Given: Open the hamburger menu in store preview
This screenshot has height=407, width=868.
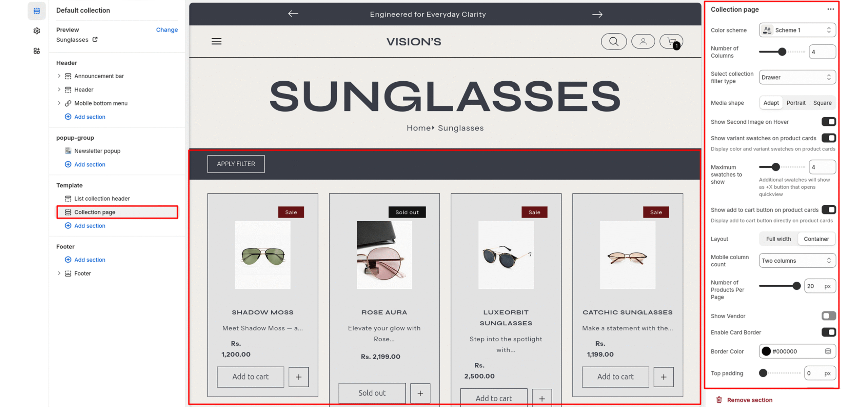Looking at the screenshot, I should click(216, 41).
